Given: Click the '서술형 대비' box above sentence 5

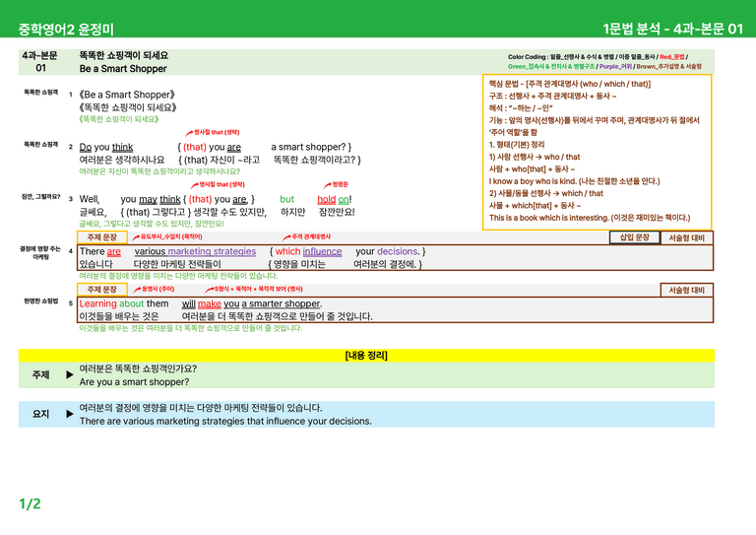Looking at the screenshot, I should click(x=686, y=290).
